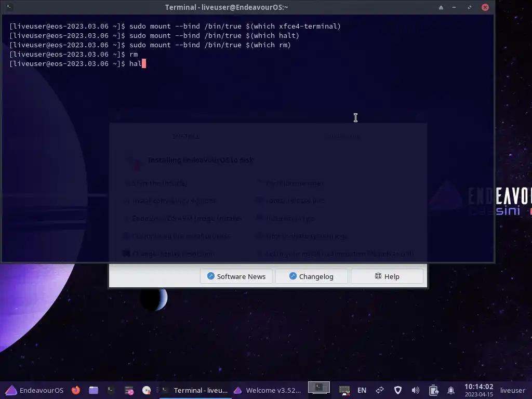Open the liveuser session menu

pos(512,391)
